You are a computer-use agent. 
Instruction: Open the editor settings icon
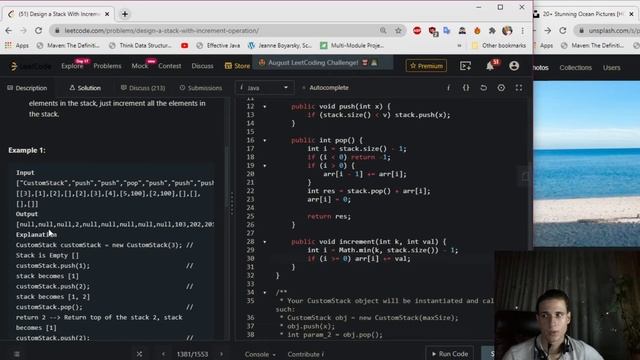(501, 88)
